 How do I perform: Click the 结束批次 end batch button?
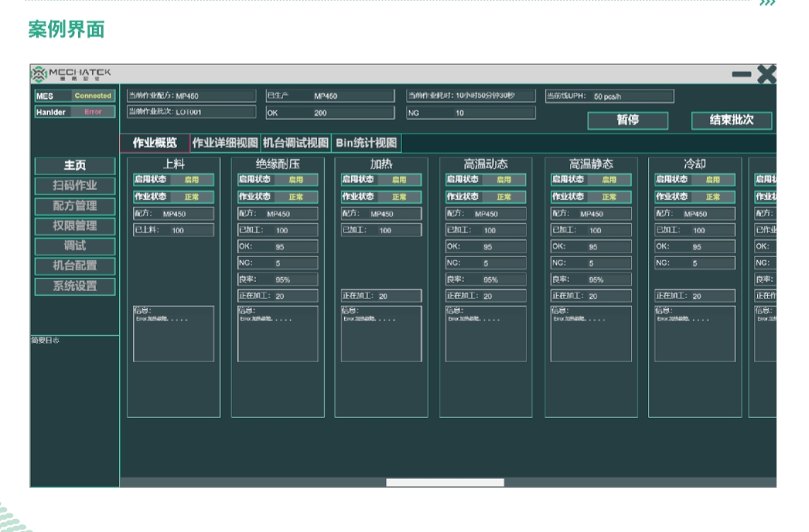(x=731, y=120)
